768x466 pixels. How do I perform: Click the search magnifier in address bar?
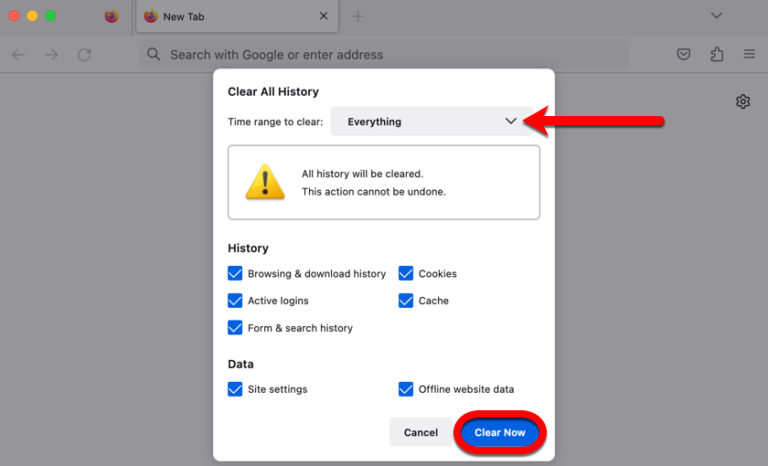[153, 54]
